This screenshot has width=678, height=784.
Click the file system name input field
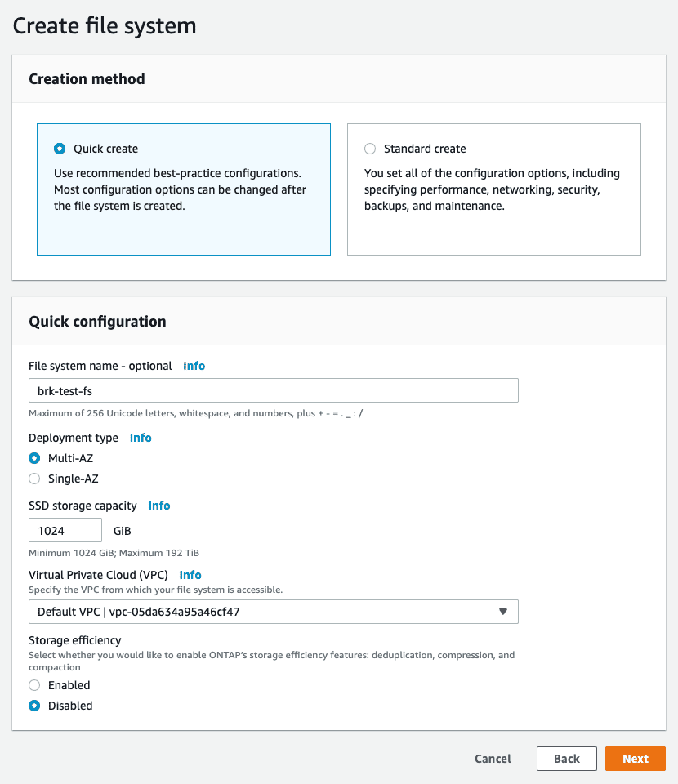274,390
